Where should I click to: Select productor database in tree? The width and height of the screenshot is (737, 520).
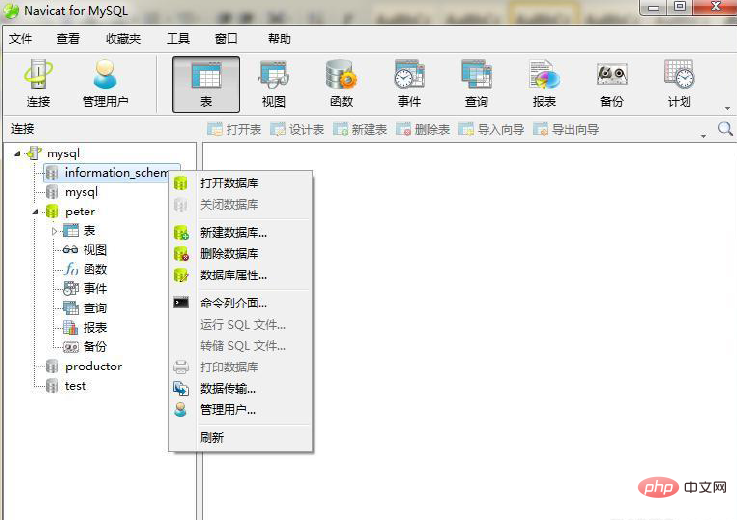84,366
